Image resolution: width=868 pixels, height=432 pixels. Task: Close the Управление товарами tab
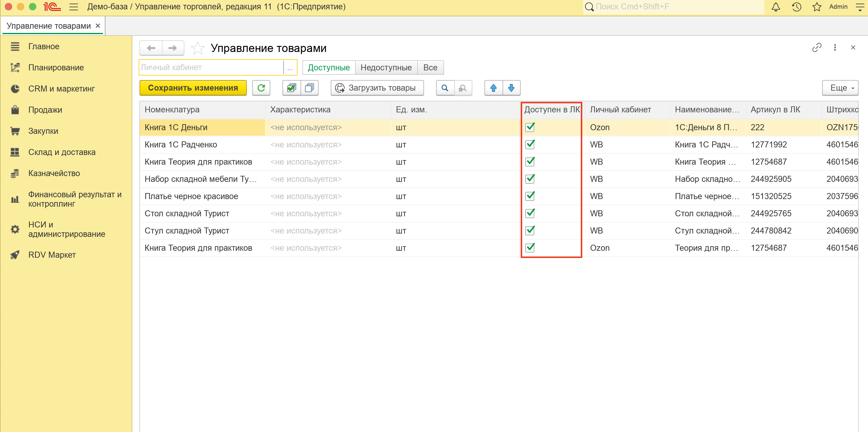[x=98, y=26]
